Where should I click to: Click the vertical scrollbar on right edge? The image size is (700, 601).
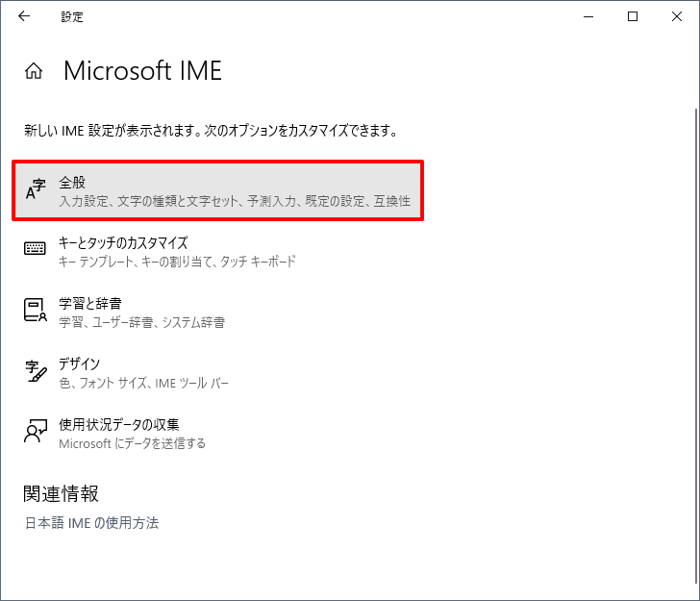(696, 346)
